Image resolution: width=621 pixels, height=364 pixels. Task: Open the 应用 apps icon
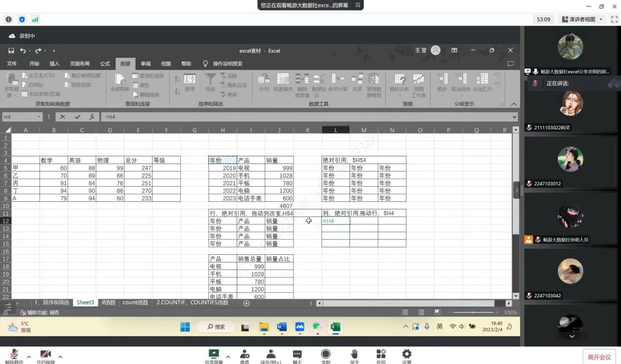(381, 354)
